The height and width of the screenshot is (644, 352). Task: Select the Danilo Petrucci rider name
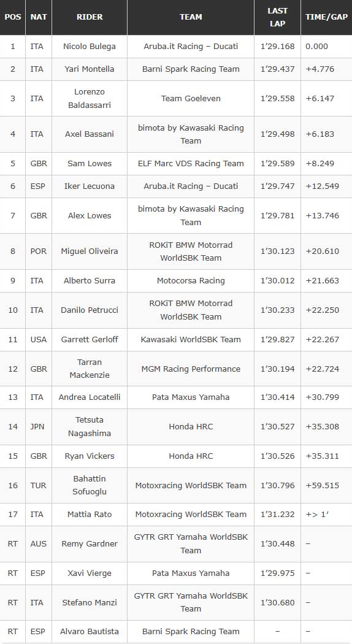click(x=90, y=310)
